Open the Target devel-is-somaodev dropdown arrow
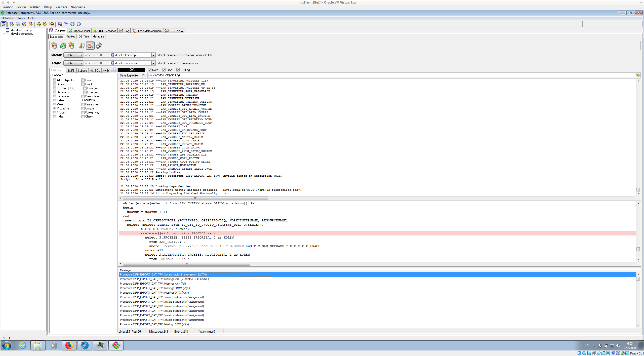Screen dimensions: 644x356 click(x=153, y=63)
